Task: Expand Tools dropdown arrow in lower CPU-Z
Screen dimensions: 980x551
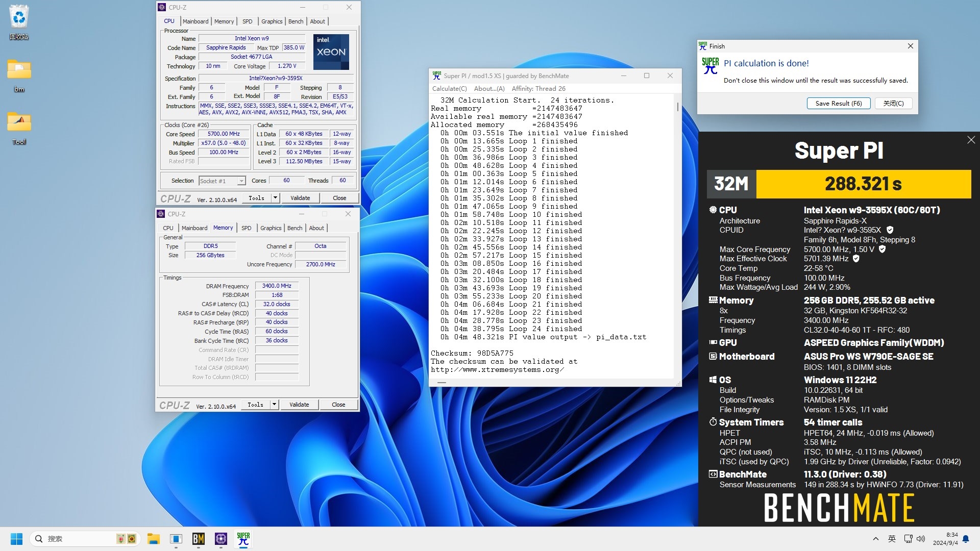Action: 274,405
